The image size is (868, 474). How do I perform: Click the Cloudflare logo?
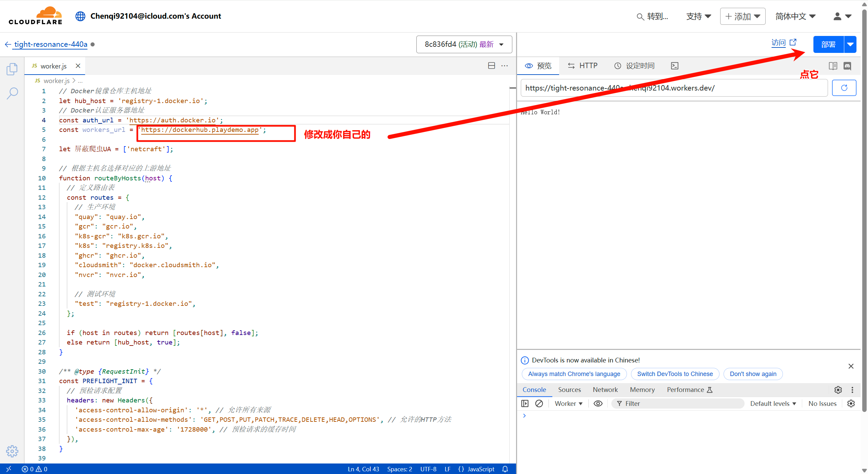(36, 16)
